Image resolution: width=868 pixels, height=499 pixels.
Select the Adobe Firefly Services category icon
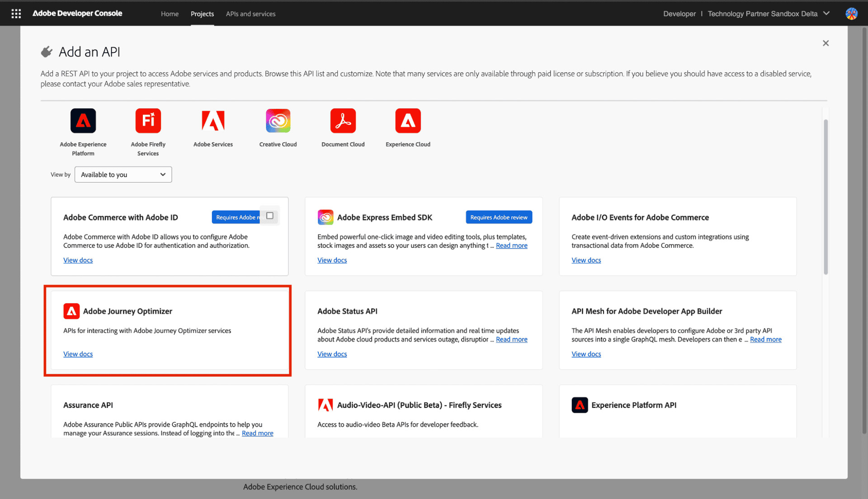point(148,121)
